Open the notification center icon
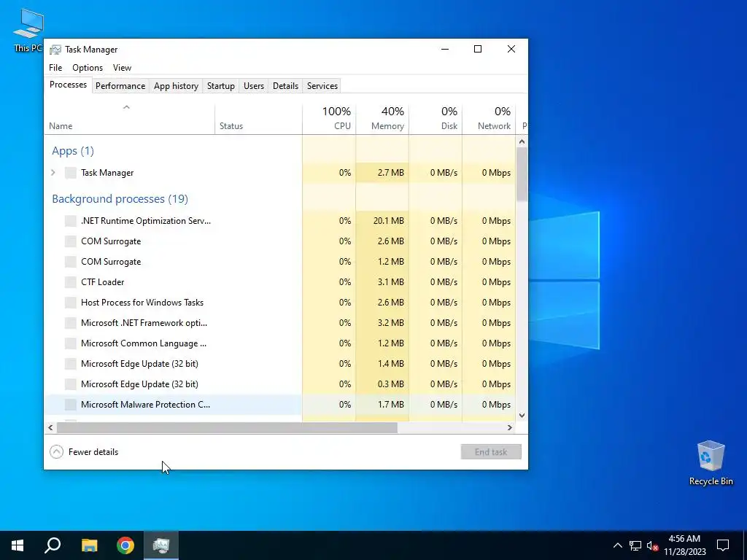This screenshot has width=747, height=560. click(x=723, y=545)
